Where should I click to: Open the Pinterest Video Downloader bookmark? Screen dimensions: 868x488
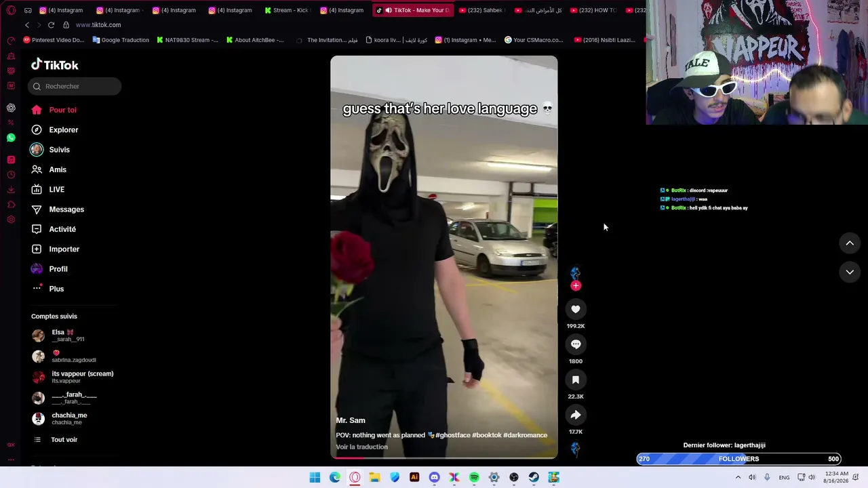point(54,40)
